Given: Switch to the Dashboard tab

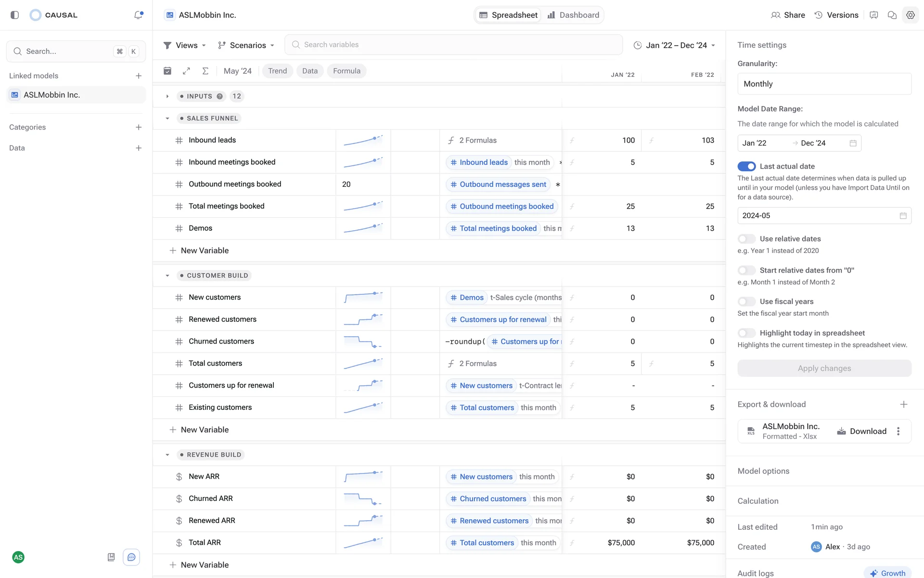Looking at the screenshot, I should (573, 15).
